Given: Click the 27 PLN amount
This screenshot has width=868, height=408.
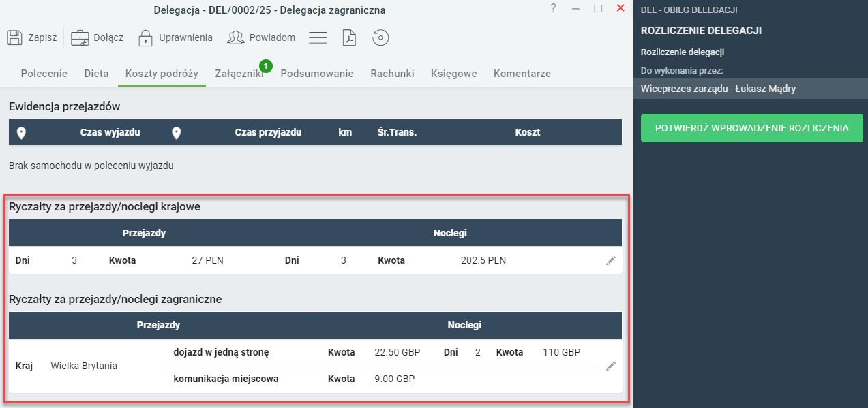Looking at the screenshot, I should click(x=208, y=260).
